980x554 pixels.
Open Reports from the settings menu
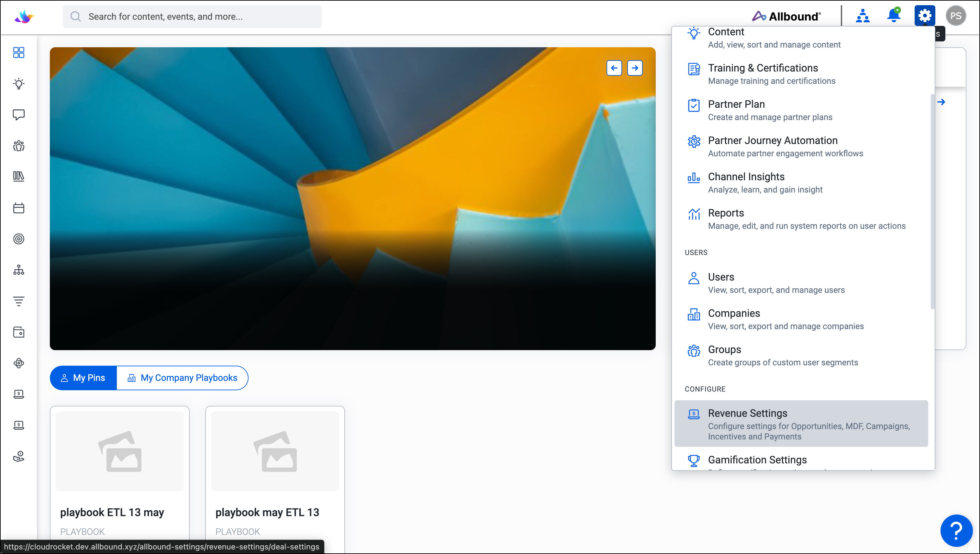pyautogui.click(x=801, y=219)
